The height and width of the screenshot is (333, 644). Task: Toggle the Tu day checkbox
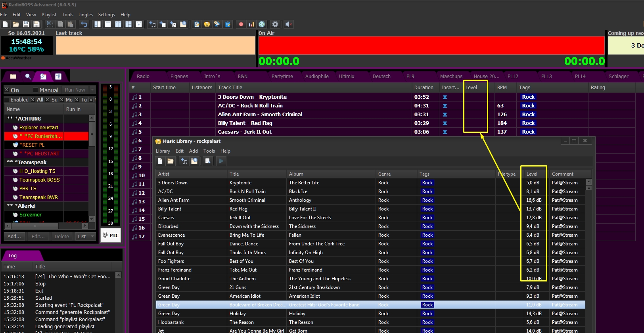click(x=77, y=100)
